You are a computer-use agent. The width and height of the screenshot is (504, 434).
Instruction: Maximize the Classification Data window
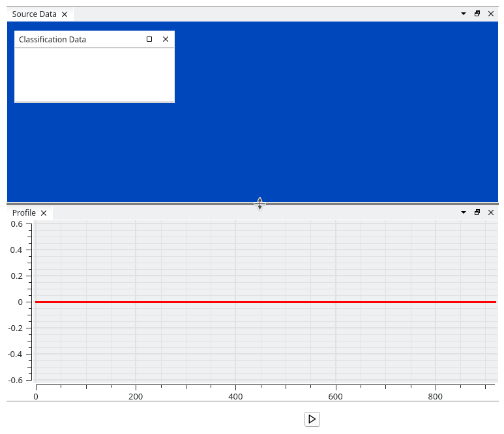(x=149, y=39)
